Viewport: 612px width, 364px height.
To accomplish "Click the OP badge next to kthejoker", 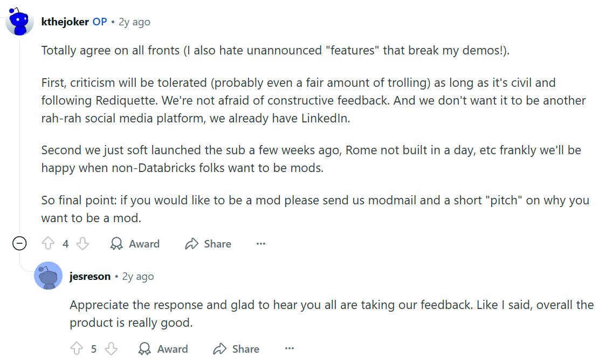I will tap(99, 22).
